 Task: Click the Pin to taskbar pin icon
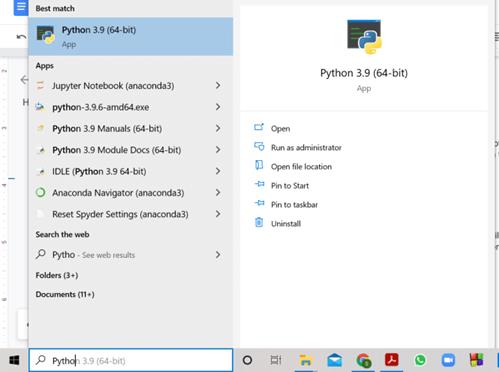pos(260,203)
